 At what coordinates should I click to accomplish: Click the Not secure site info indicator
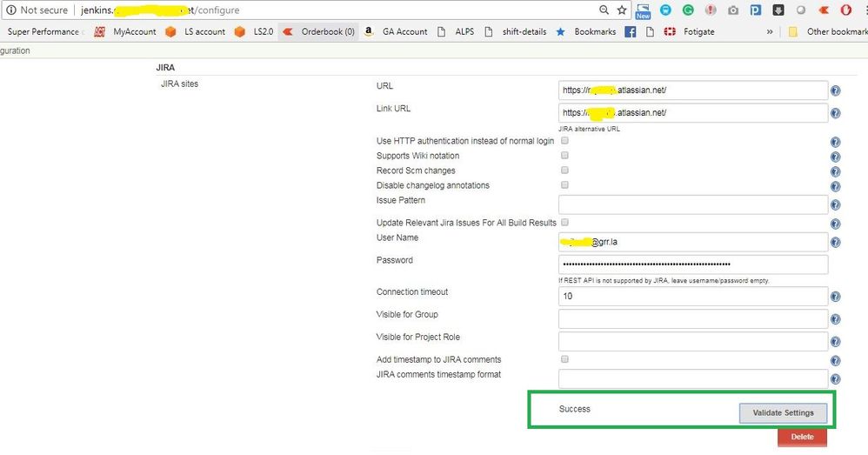(x=37, y=10)
